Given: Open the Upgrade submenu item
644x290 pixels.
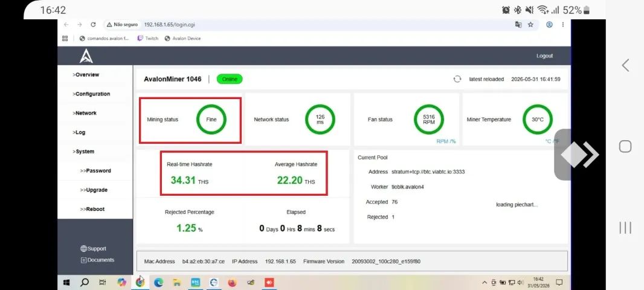Looking at the screenshot, I should 94,190.
